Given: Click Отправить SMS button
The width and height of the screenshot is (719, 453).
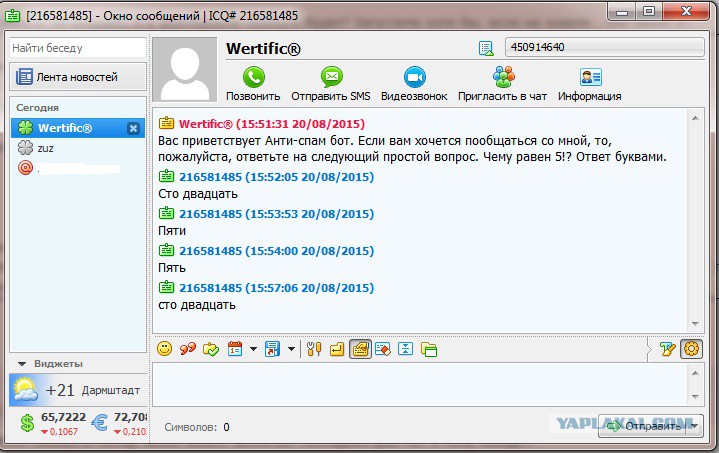Looking at the screenshot, I should coord(331,83).
